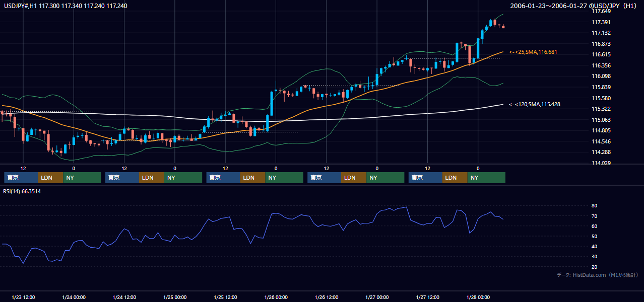Click the 114.029 price axis label
Screen dimensions: 644x302
pyautogui.click(x=601, y=163)
